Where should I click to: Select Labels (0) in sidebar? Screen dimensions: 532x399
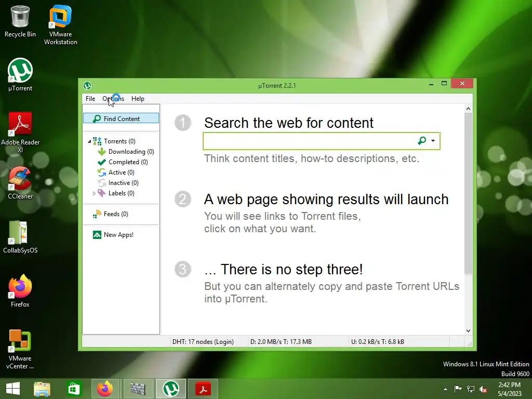pyautogui.click(x=121, y=193)
